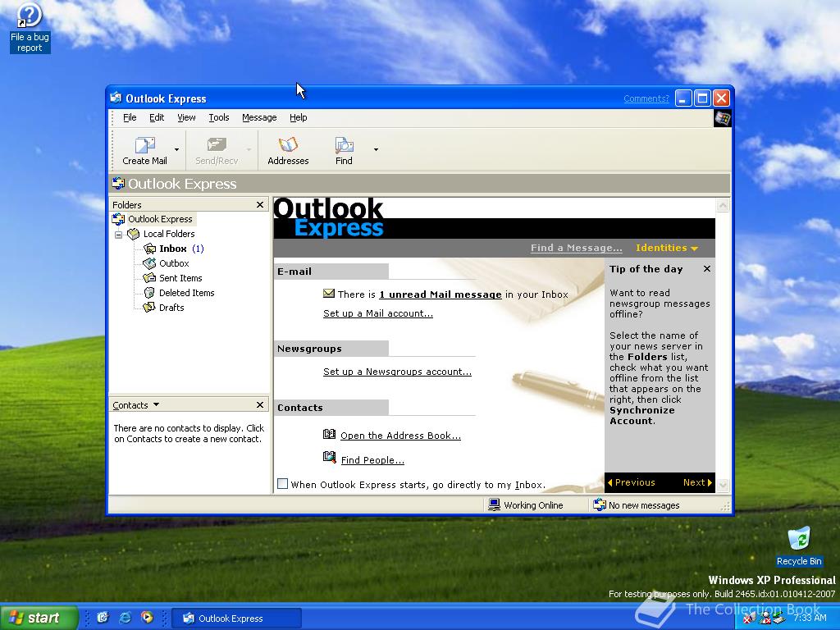840x630 pixels.
Task: Open the Identities dropdown
Action: pyautogui.click(x=666, y=248)
